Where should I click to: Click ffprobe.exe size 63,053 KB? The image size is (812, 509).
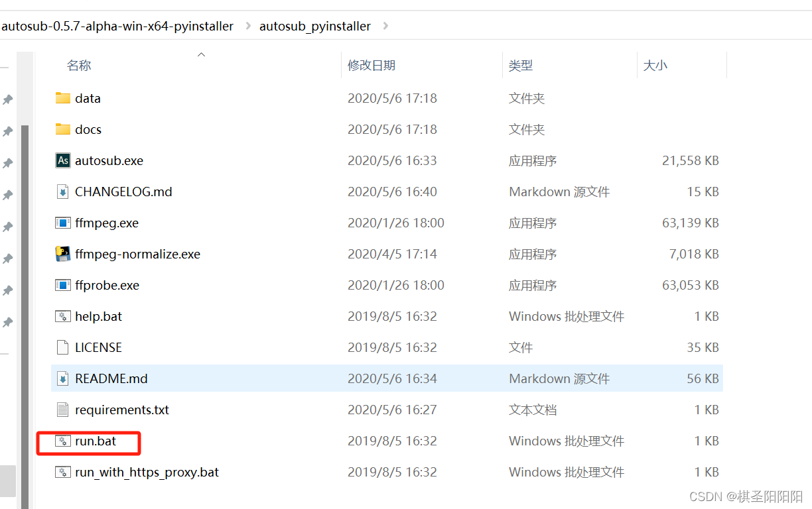point(691,285)
